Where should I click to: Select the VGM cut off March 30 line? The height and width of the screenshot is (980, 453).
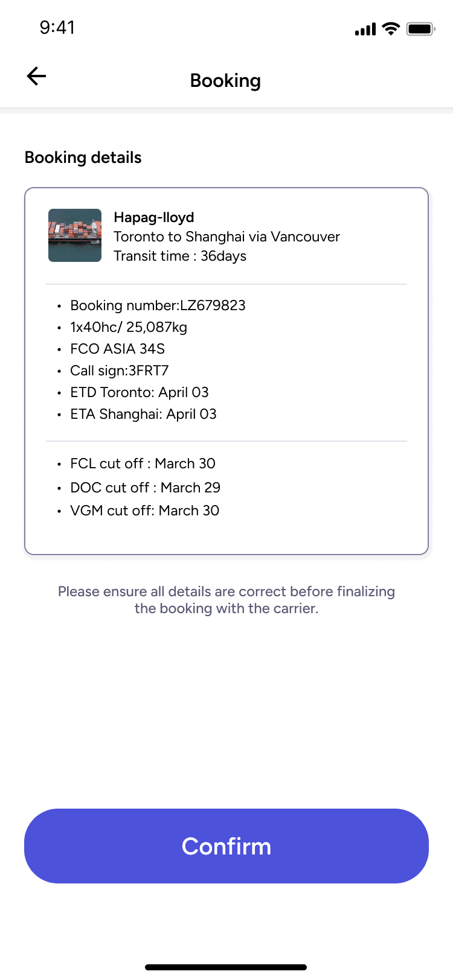(x=145, y=511)
